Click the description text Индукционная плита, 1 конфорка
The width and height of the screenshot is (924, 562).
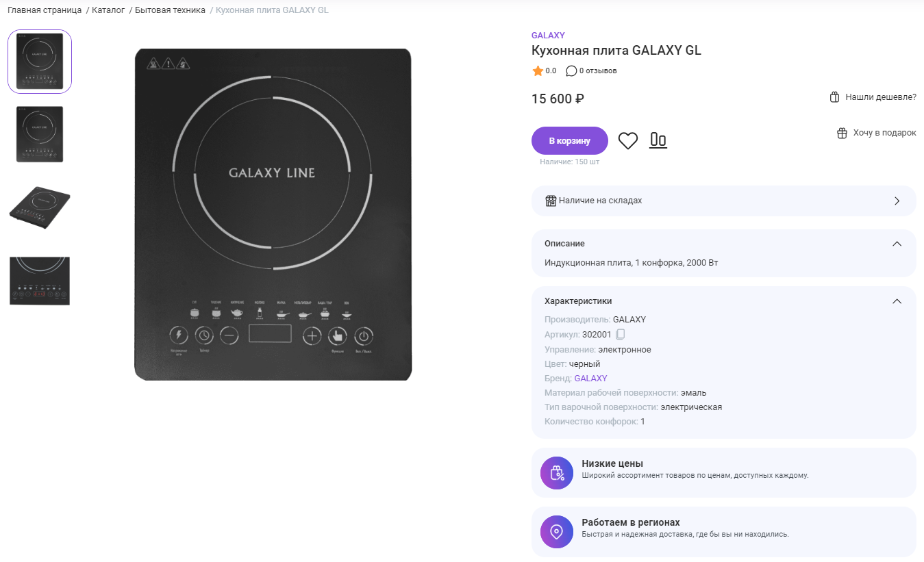click(x=631, y=263)
